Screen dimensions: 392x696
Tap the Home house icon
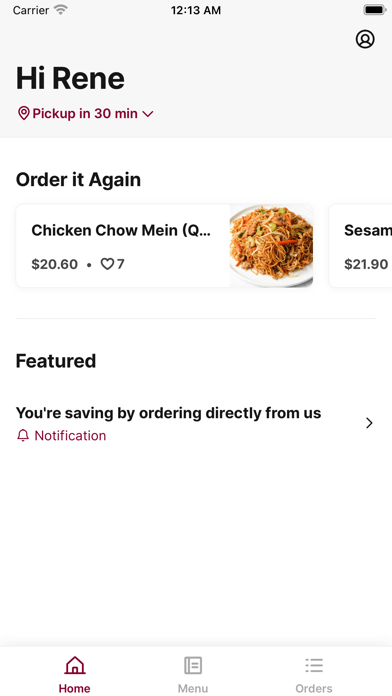pos(75,665)
